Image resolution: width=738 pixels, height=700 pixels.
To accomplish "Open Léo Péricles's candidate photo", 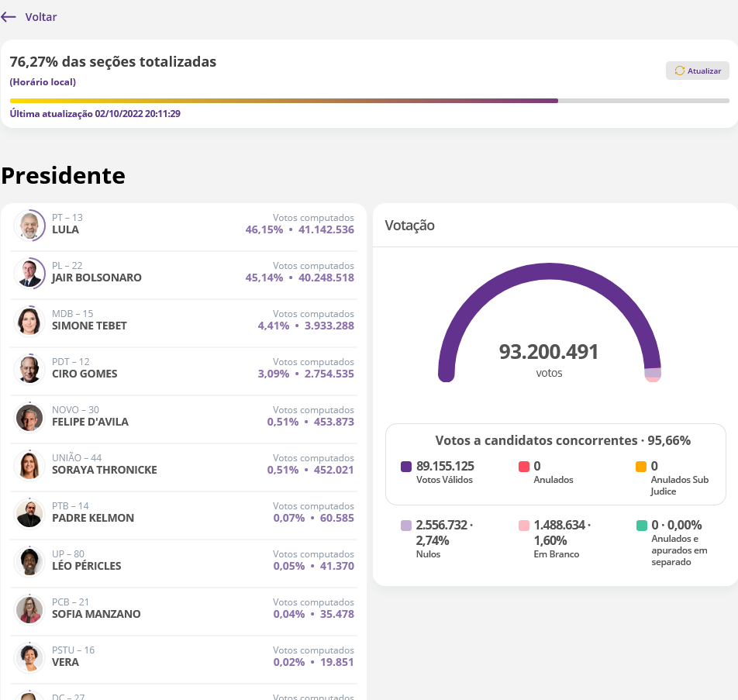I will (29, 561).
